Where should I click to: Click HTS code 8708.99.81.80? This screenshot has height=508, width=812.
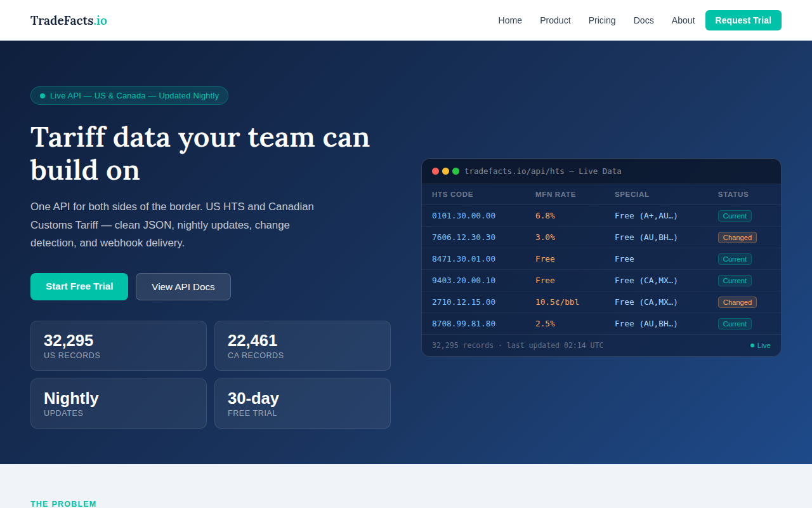pos(464,324)
